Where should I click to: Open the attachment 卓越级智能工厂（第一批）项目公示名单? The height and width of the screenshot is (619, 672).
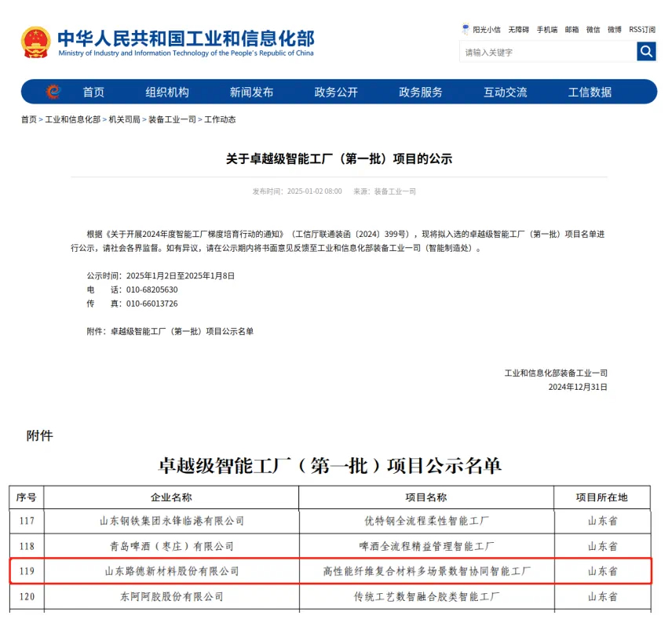coord(182,331)
